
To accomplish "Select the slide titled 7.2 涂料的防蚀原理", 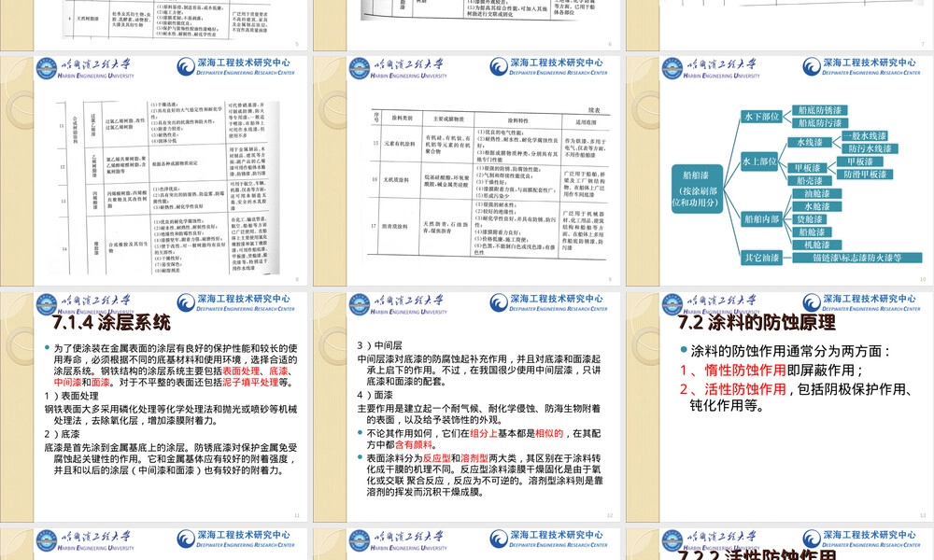I will (780, 407).
